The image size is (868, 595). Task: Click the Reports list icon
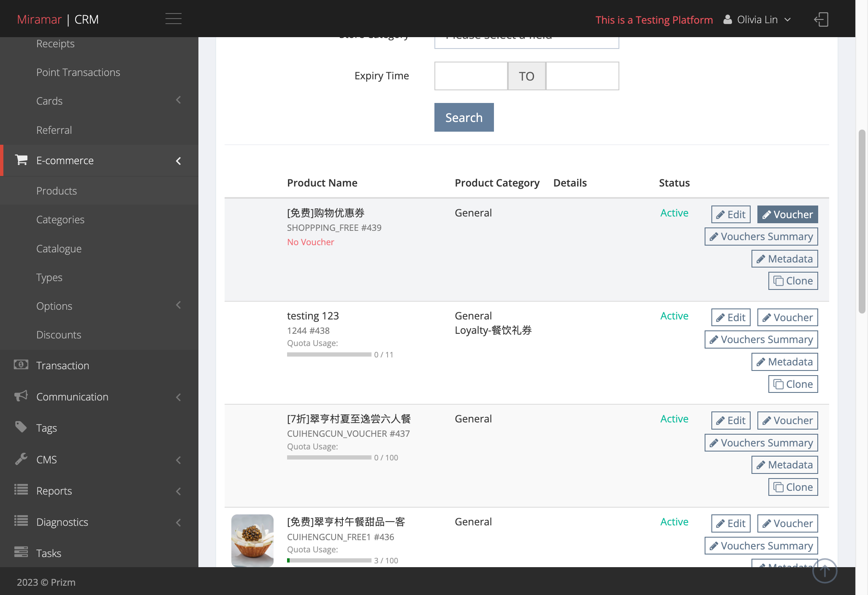pos(21,490)
